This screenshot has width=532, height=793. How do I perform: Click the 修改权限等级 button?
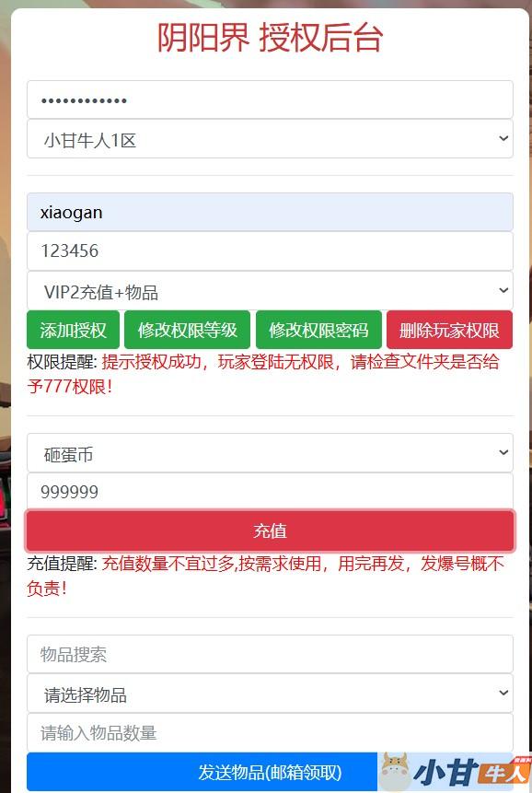click(188, 330)
